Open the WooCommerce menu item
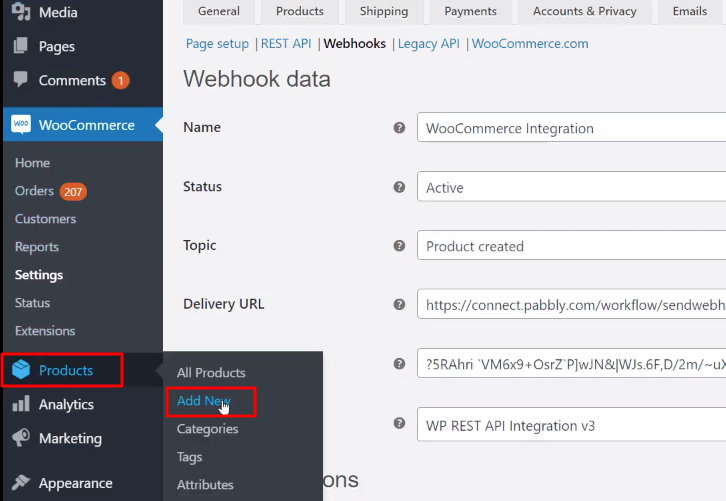 coord(83,125)
